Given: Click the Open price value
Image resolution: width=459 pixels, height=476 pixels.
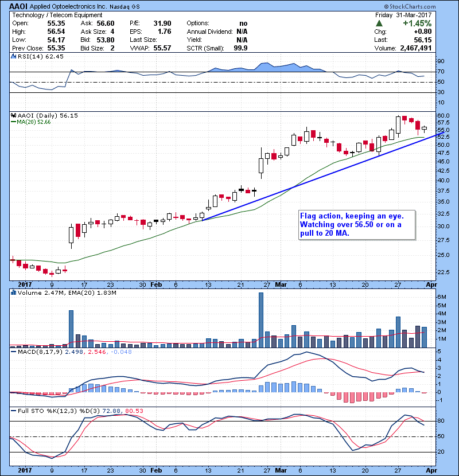Looking at the screenshot, I should click(x=56, y=24).
